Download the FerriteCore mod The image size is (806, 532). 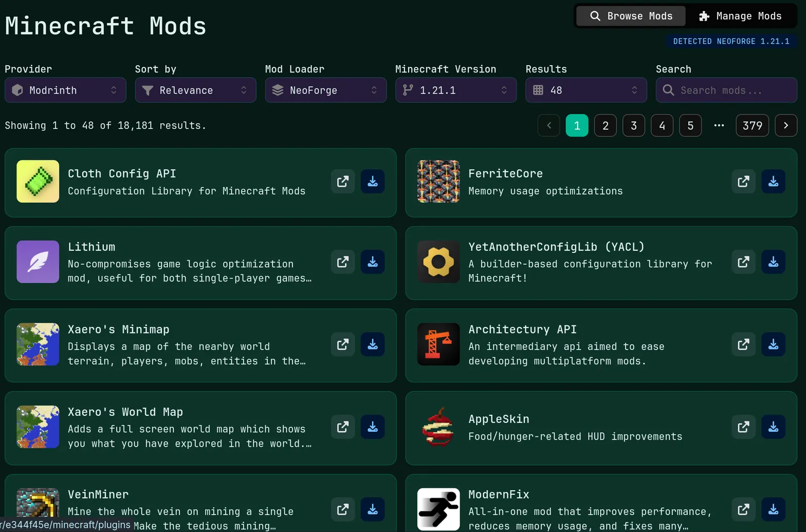pyautogui.click(x=773, y=181)
